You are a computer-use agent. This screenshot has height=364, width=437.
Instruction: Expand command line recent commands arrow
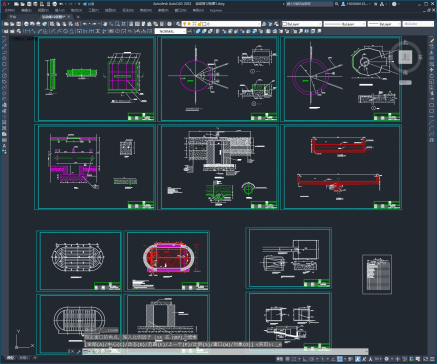pos(89,351)
